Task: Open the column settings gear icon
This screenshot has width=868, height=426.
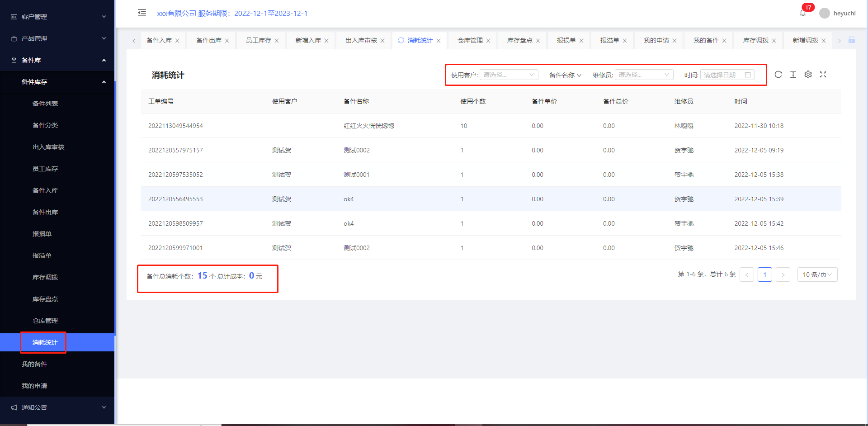Action: [x=808, y=75]
